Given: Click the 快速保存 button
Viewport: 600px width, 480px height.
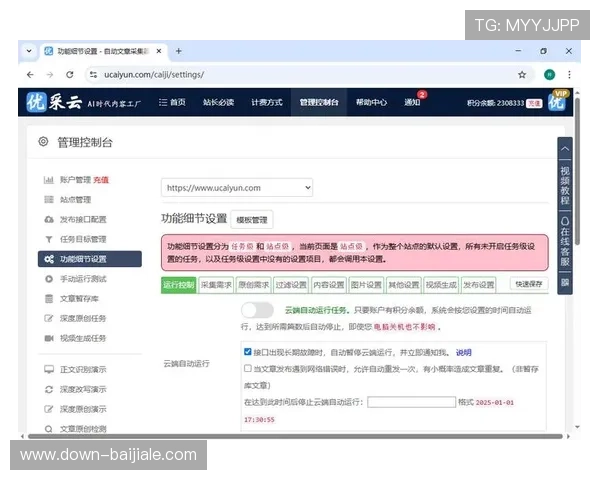Looking at the screenshot, I should (x=529, y=284).
